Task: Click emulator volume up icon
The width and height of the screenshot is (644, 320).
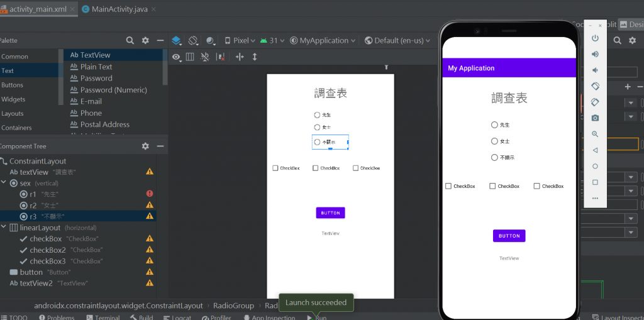Action: tap(595, 54)
